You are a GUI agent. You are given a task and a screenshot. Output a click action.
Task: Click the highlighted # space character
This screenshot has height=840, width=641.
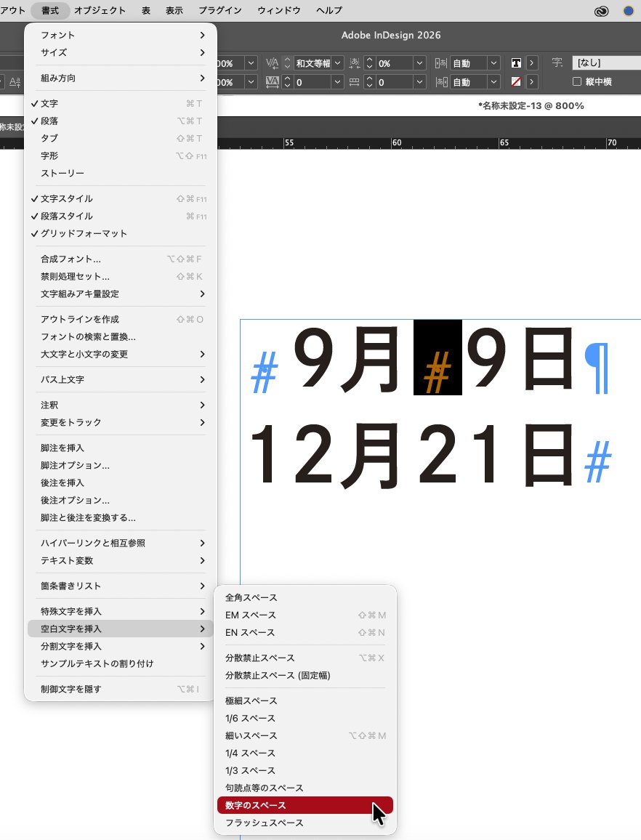(438, 358)
